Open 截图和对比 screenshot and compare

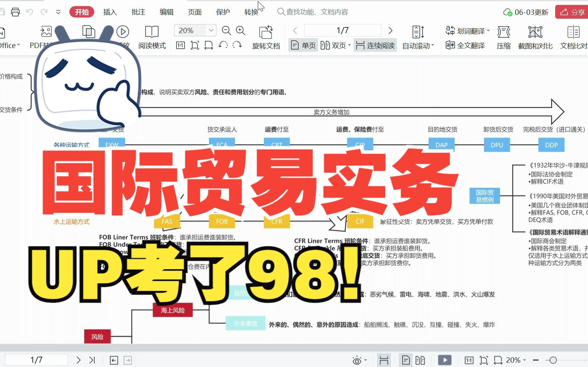pyautogui.click(x=535, y=37)
